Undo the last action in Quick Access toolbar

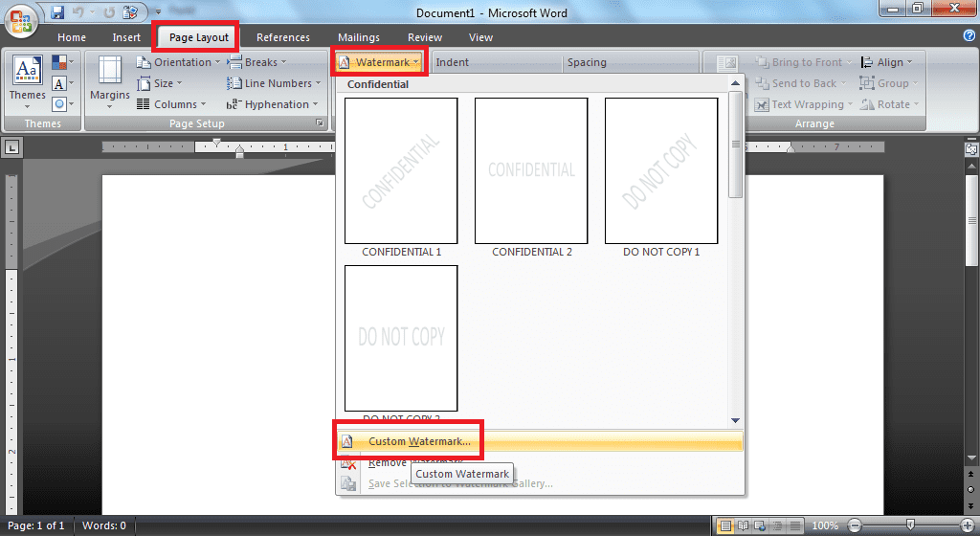pos(78,11)
